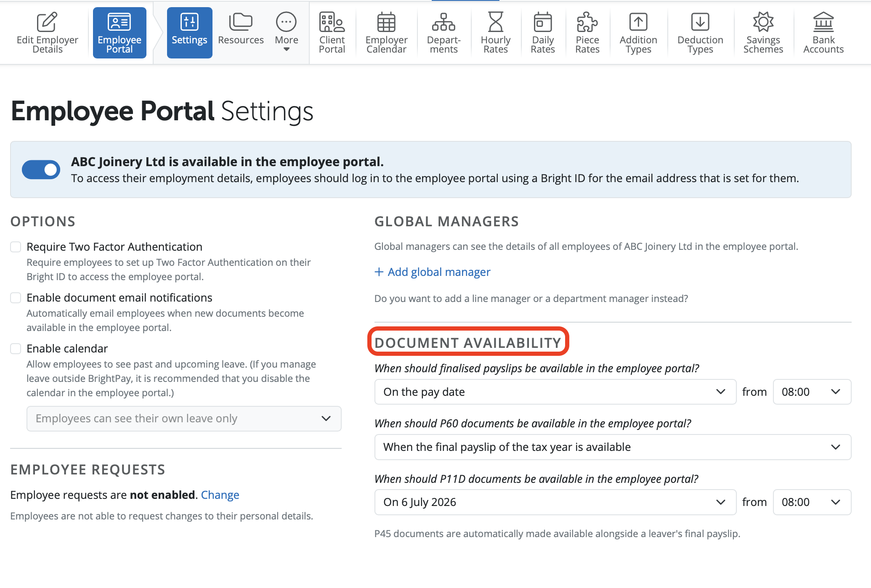871x588 pixels.
Task: Expand the P11D time 08:00 dropdown
Action: (811, 502)
